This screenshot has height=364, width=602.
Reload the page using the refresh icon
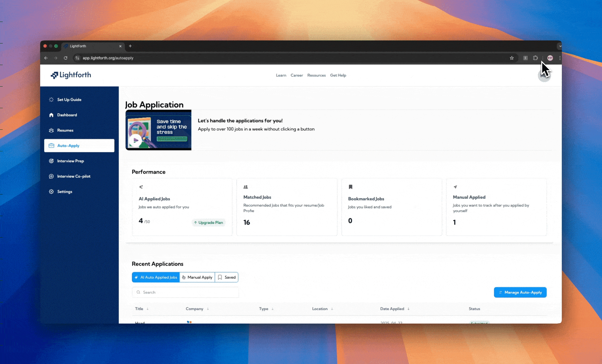coord(65,58)
